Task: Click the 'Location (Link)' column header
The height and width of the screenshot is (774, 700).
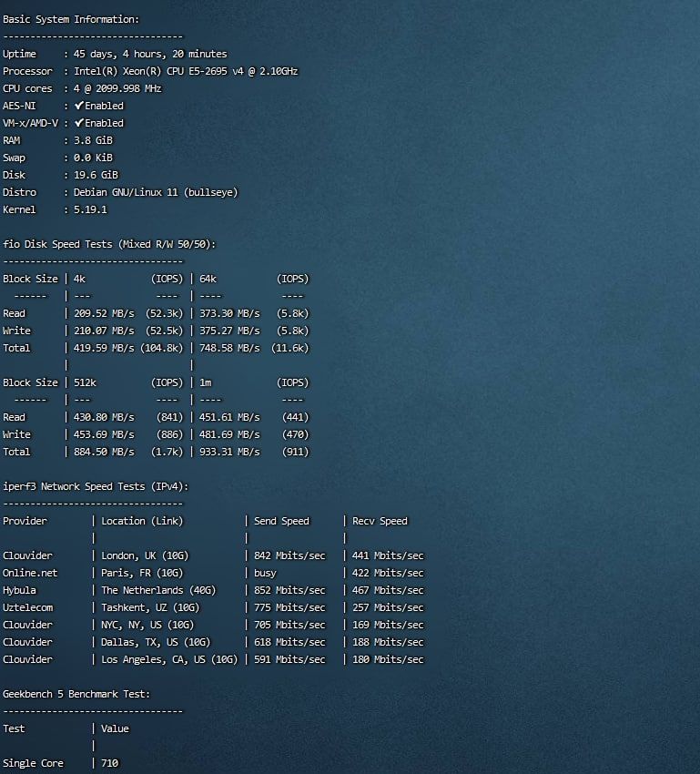Action: (142, 521)
